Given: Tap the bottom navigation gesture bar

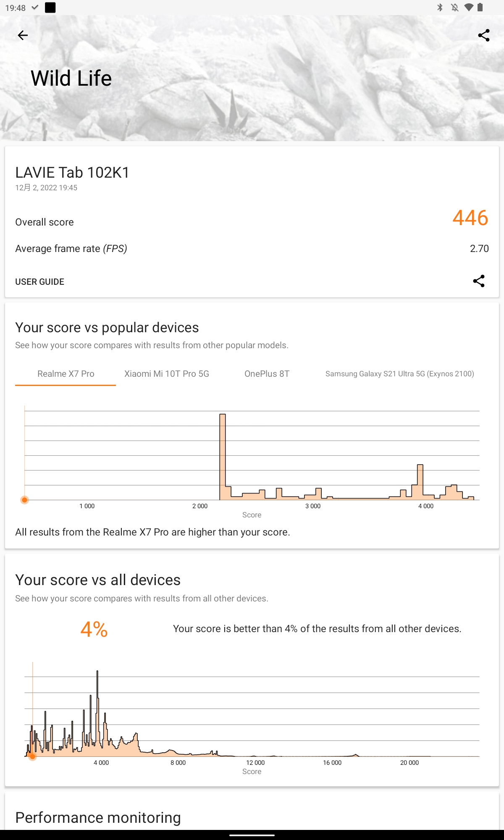Looking at the screenshot, I should (x=252, y=835).
